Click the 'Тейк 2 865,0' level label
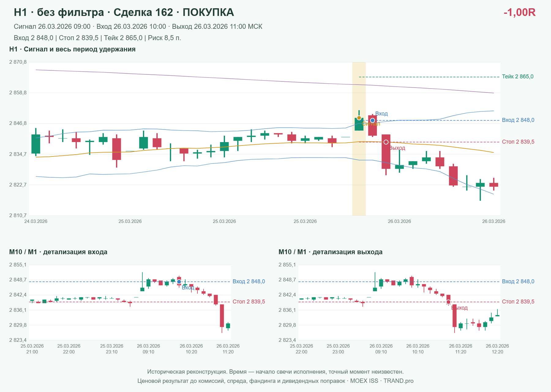Screen dimensions: 551x392 click(x=518, y=77)
